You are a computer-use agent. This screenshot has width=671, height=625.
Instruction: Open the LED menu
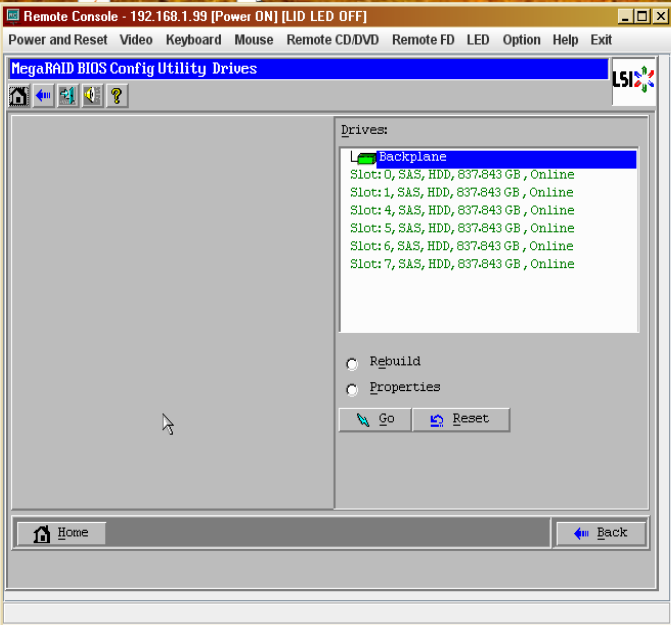pos(478,40)
